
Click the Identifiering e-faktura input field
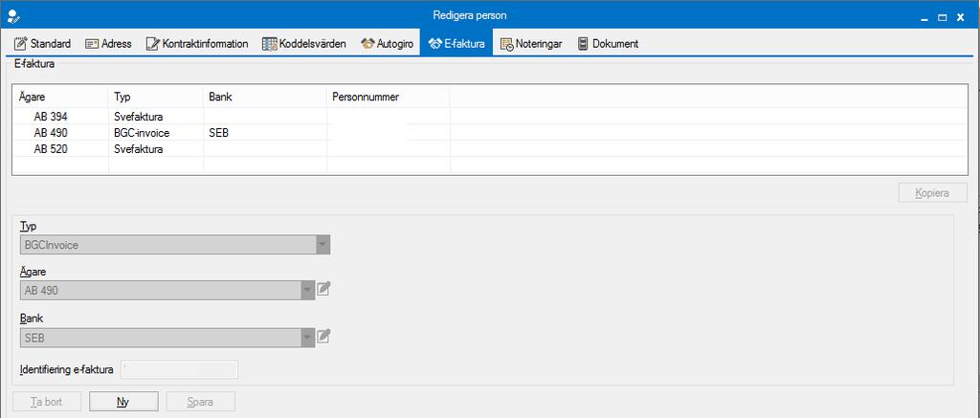[179, 369]
